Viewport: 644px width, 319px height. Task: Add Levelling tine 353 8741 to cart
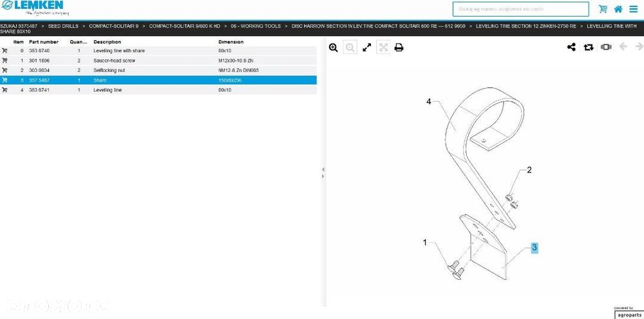tap(5, 90)
